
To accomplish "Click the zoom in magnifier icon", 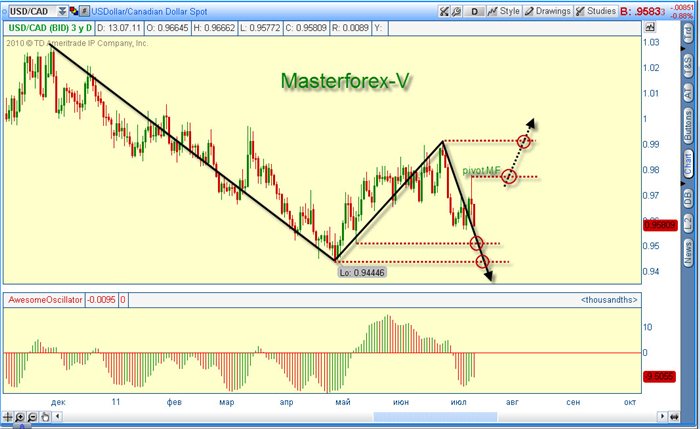I will [x=20, y=417].
